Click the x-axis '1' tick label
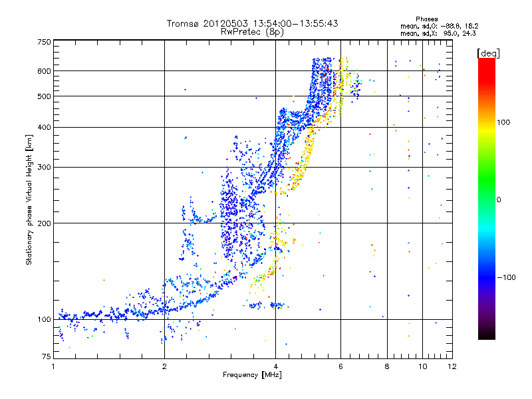 click(x=54, y=366)
